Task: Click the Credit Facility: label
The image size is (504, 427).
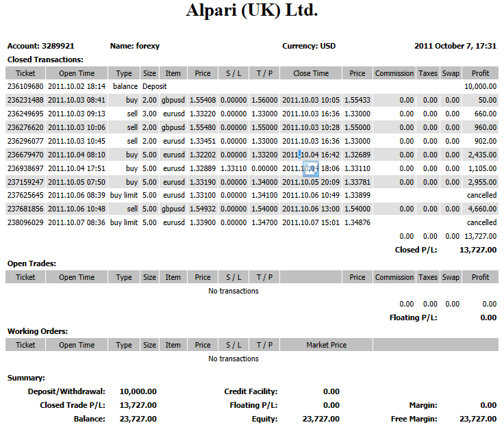Action: pyautogui.click(x=251, y=391)
